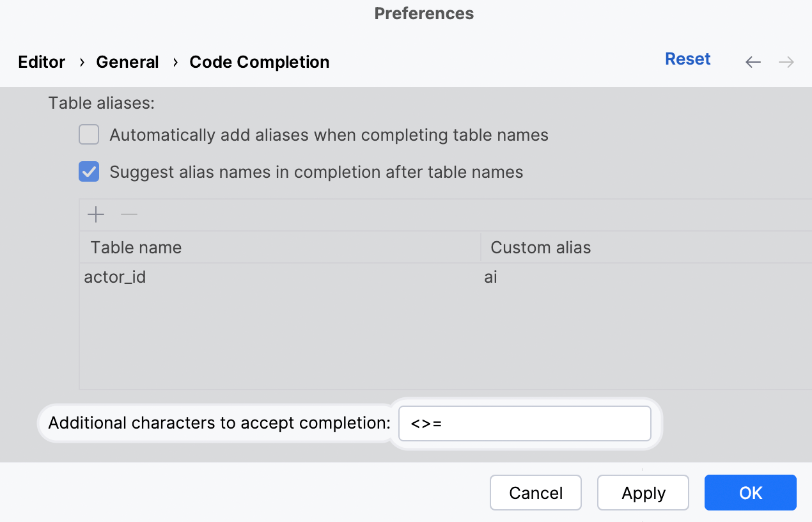Select the 'ai' custom alias cell
The image size is (812, 522).
click(x=491, y=278)
